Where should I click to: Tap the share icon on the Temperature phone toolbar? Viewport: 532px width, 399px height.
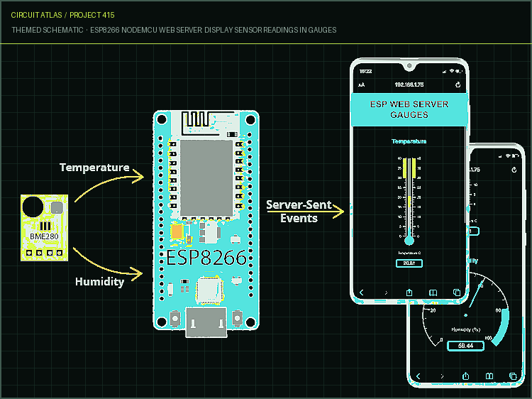(x=409, y=293)
